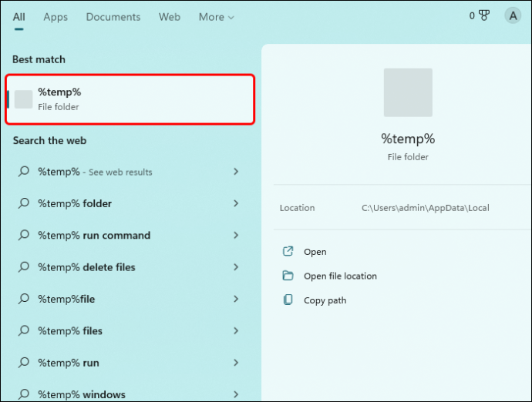Click search icon beside %temp% delete files
The height and width of the screenshot is (402, 532).
click(23, 267)
